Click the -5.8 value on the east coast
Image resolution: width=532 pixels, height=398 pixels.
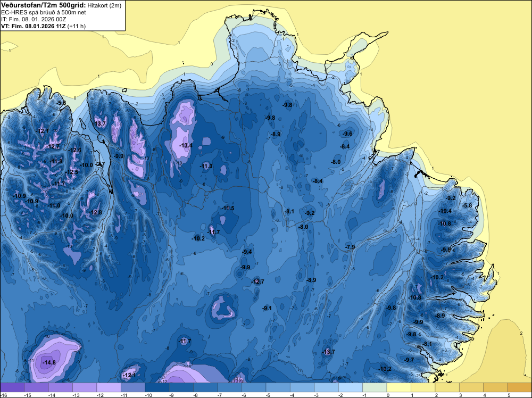(467, 205)
